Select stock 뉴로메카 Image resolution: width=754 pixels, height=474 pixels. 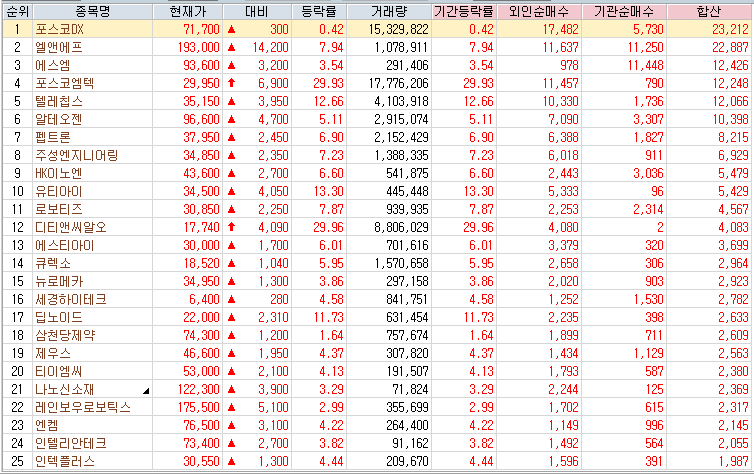(59, 281)
